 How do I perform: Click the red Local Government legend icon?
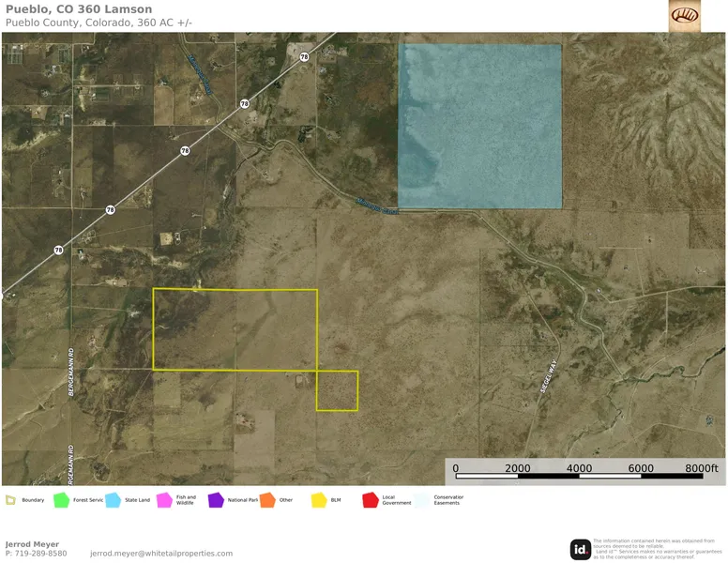(x=370, y=500)
